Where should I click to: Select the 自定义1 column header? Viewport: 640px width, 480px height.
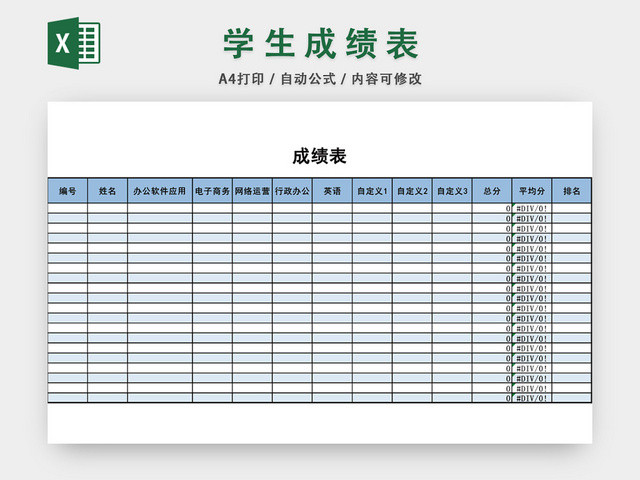[x=372, y=191]
